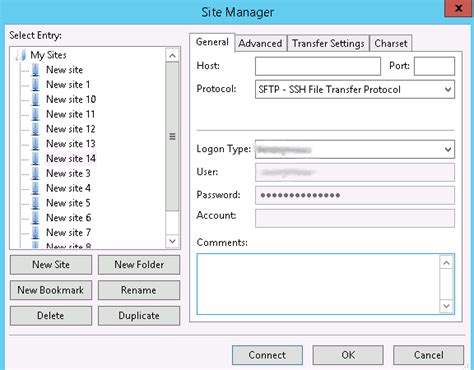Select the entry labeled New site
474x370 pixels.
tap(64, 70)
